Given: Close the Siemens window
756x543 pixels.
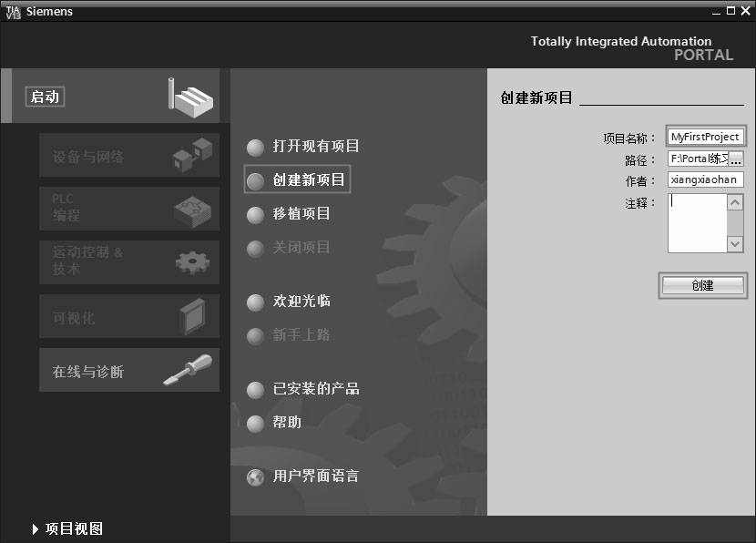Looking at the screenshot, I should tap(745, 11).
